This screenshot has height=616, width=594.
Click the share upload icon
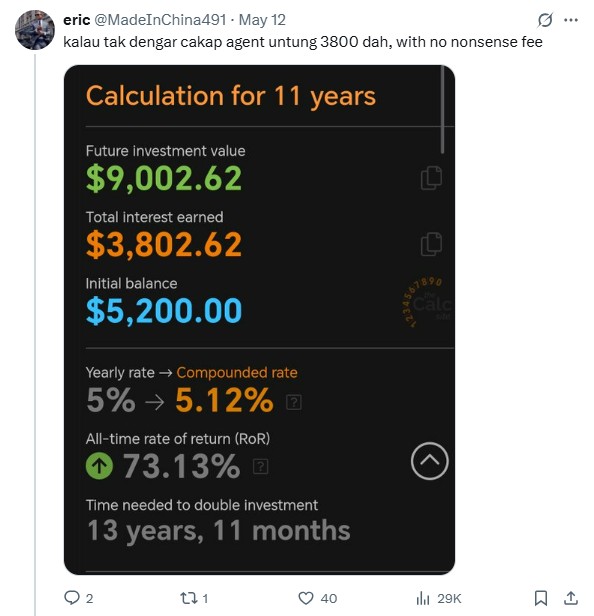coord(571,598)
